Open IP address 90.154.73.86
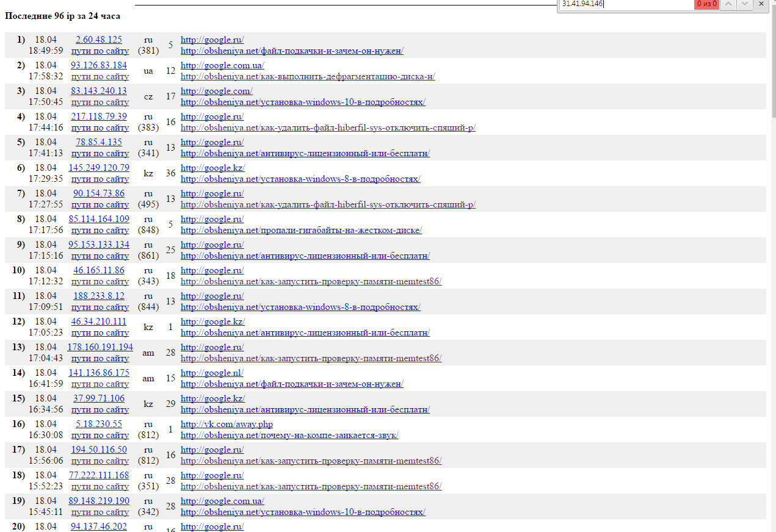 click(x=99, y=193)
